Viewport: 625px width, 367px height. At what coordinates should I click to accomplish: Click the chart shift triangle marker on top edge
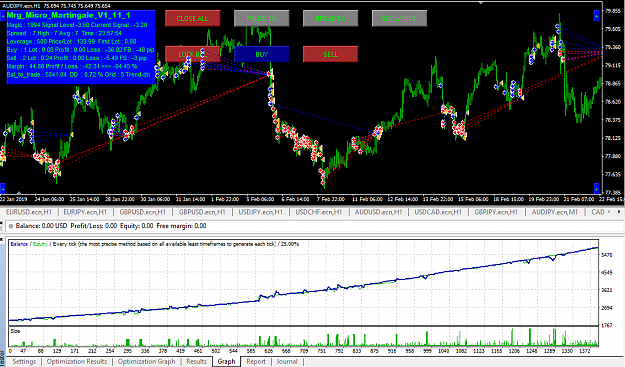coord(481,2)
